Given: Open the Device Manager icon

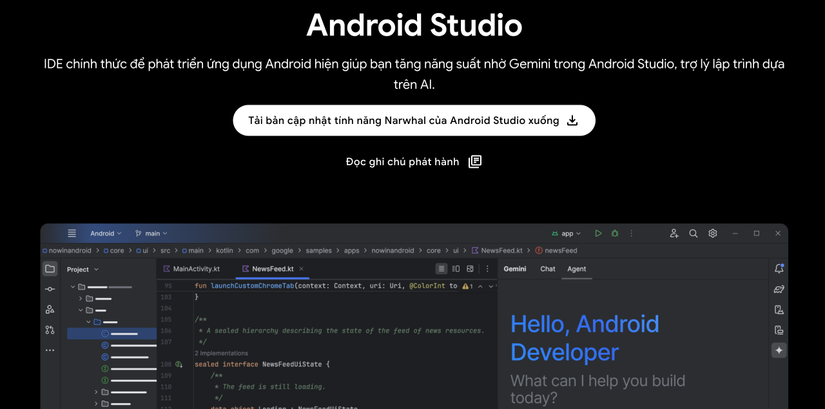Looking at the screenshot, I should (779, 310).
